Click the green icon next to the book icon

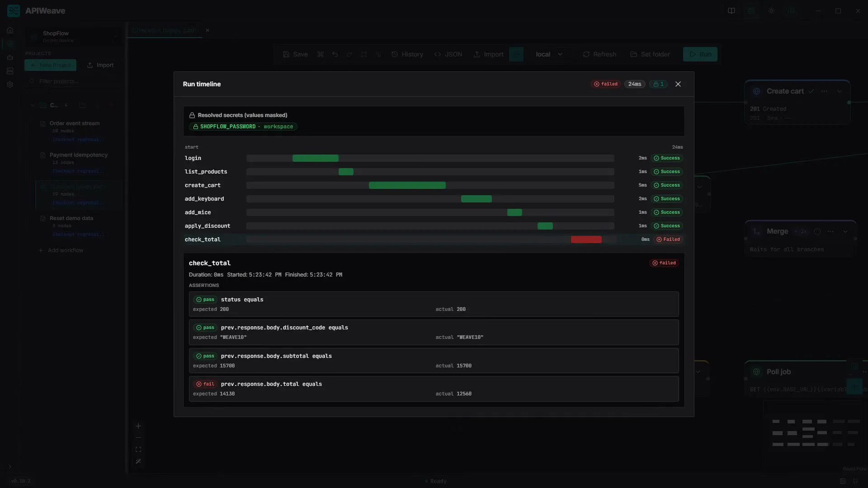click(751, 11)
